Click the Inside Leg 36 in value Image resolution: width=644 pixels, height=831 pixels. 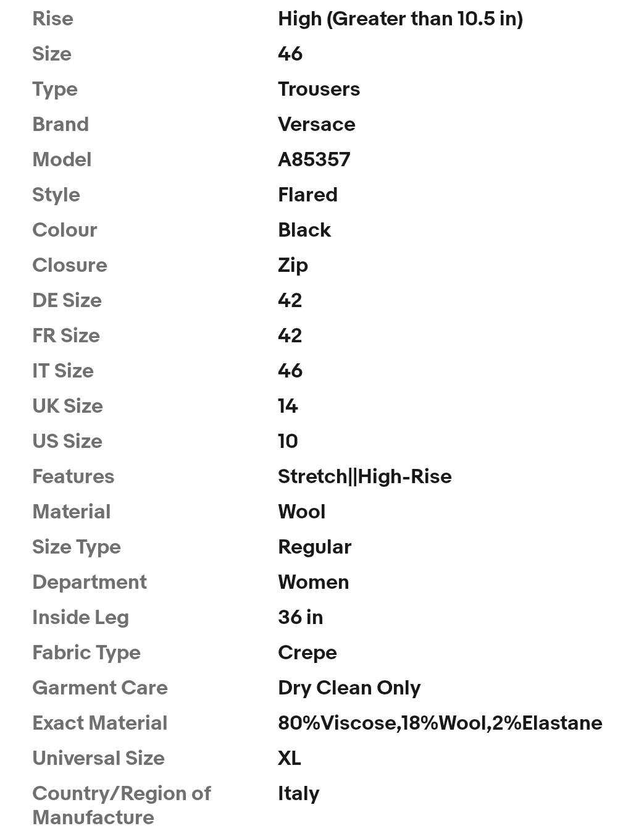click(x=300, y=617)
